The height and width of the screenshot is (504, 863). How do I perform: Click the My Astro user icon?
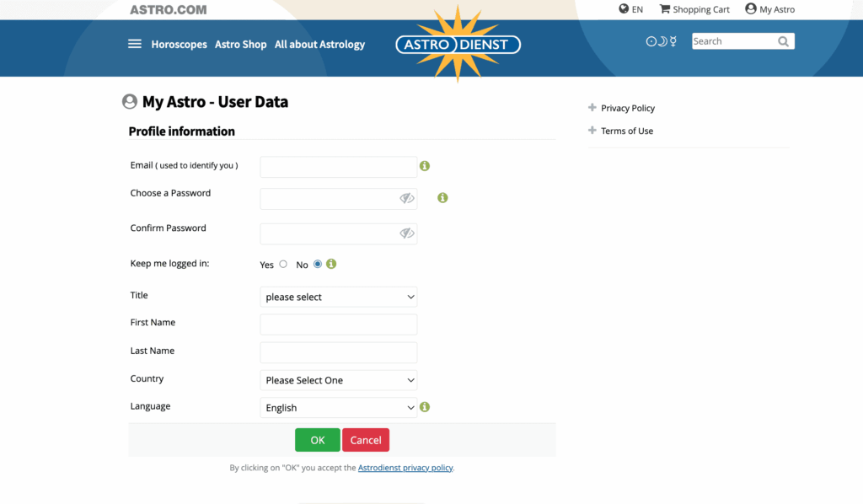pos(751,8)
